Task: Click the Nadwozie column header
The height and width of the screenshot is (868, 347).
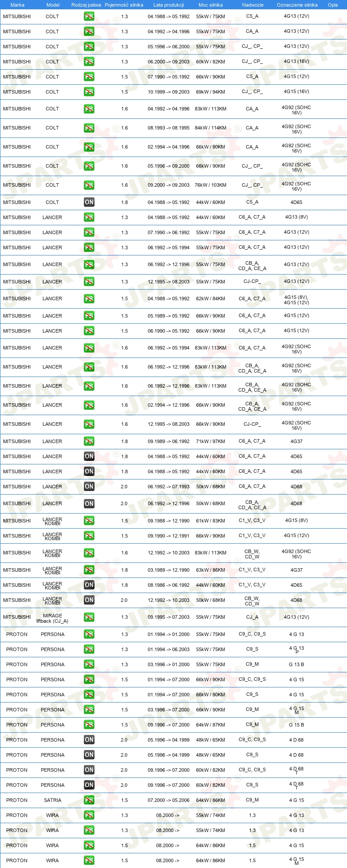Action: pyautogui.click(x=253, y=5)
